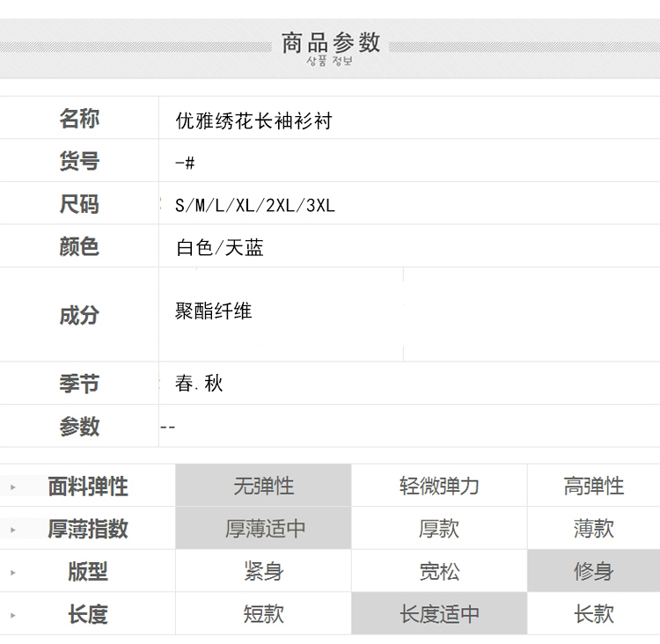Choose the 宽松 fit option
Screen dimensions: 660x644
(439, 571)
